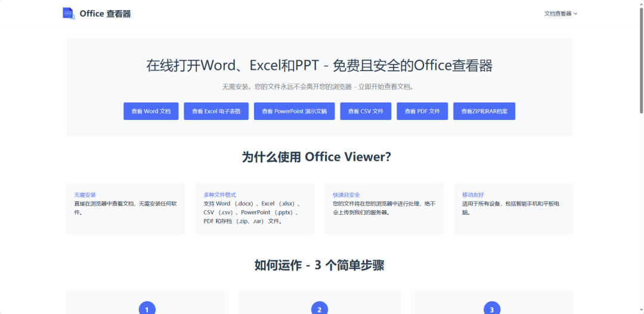Open the Office 查看器 site title link
Screen dimensions: 644x314
pyautogui.click(x=105, y=14)
